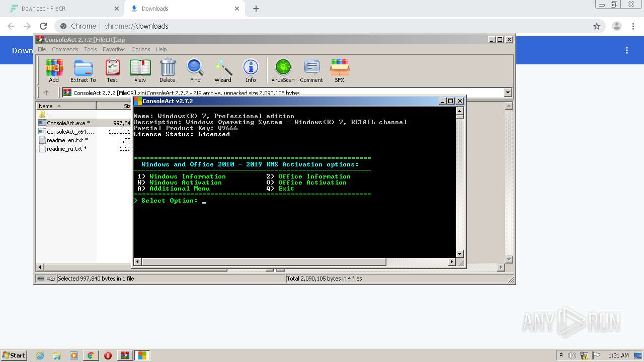The height and width of the screenshot is (362, 644).
Task: Click the SFX toolbar icon
Action: click(340, 70)
